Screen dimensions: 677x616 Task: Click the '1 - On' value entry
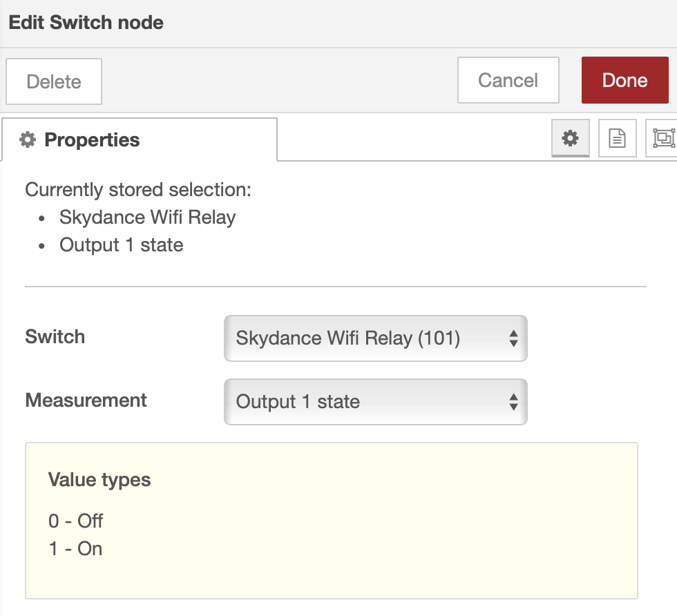pos(76,549)
